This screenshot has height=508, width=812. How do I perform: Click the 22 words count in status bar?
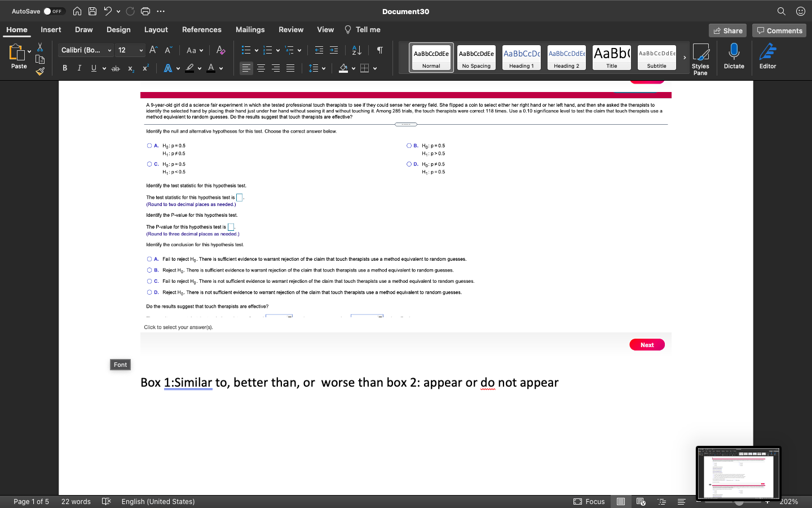coord(76,501)
